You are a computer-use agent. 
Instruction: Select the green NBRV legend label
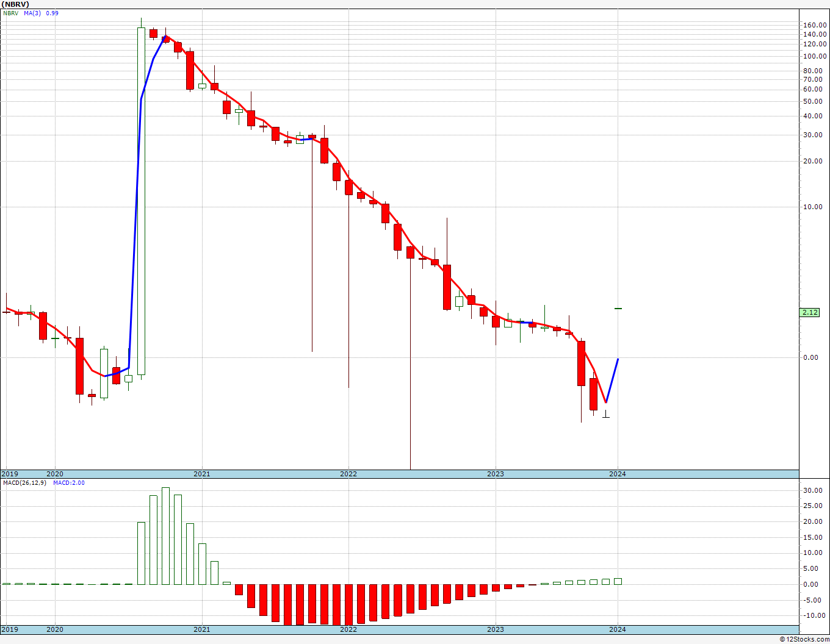10,13
